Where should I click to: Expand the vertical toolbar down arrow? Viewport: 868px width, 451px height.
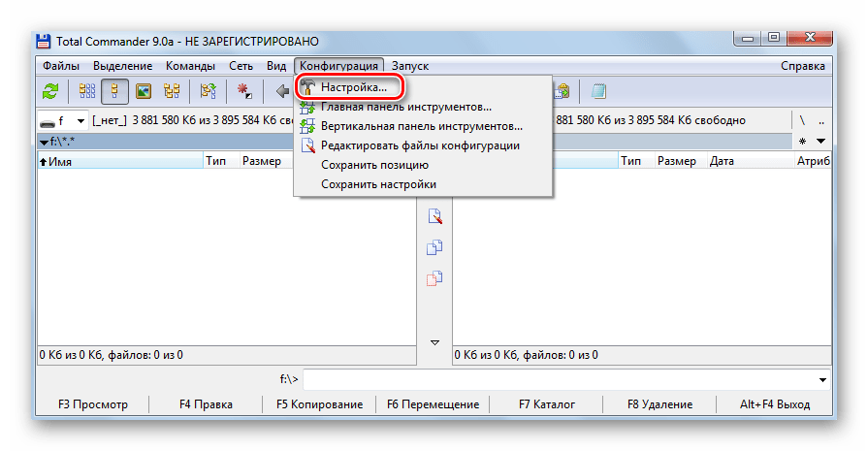click(x=435, y=343)
